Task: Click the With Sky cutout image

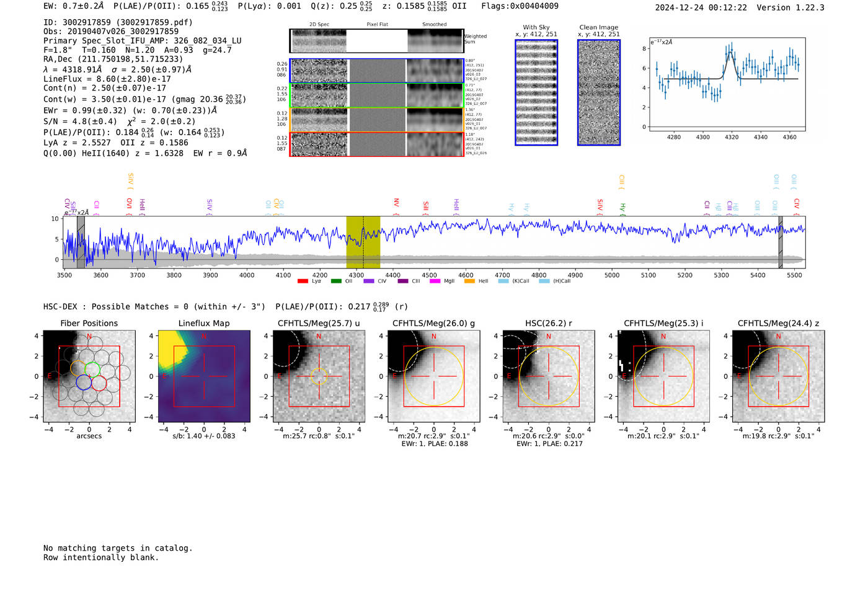Action: pos(536,92)
